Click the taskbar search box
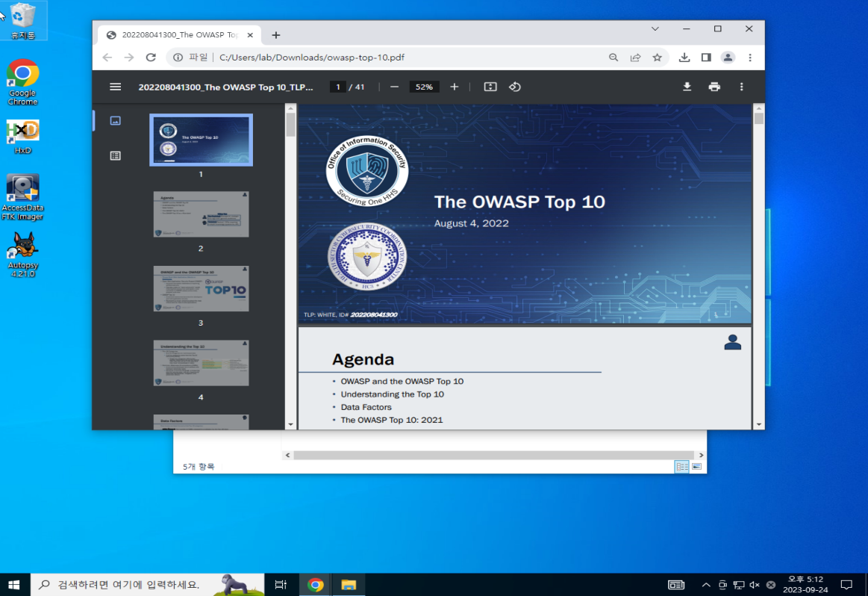The image size is (868, 596). [147, 585]
